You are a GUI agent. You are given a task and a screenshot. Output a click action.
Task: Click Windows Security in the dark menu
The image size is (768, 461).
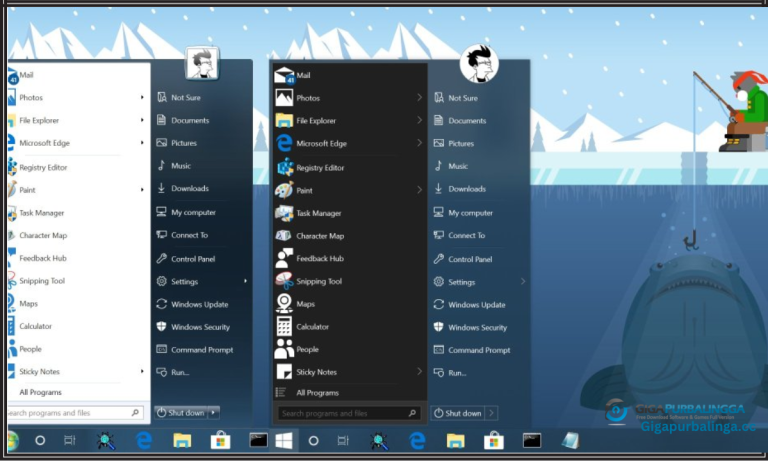click(477, 327)
